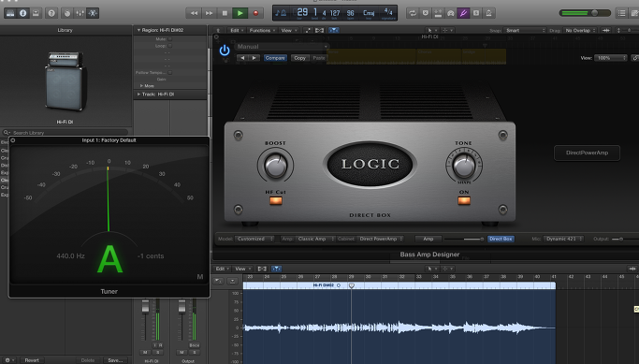Click the Boost knob on Direct Box
Viewport: 639px width, 364px height.
click(x=276, y=166)
